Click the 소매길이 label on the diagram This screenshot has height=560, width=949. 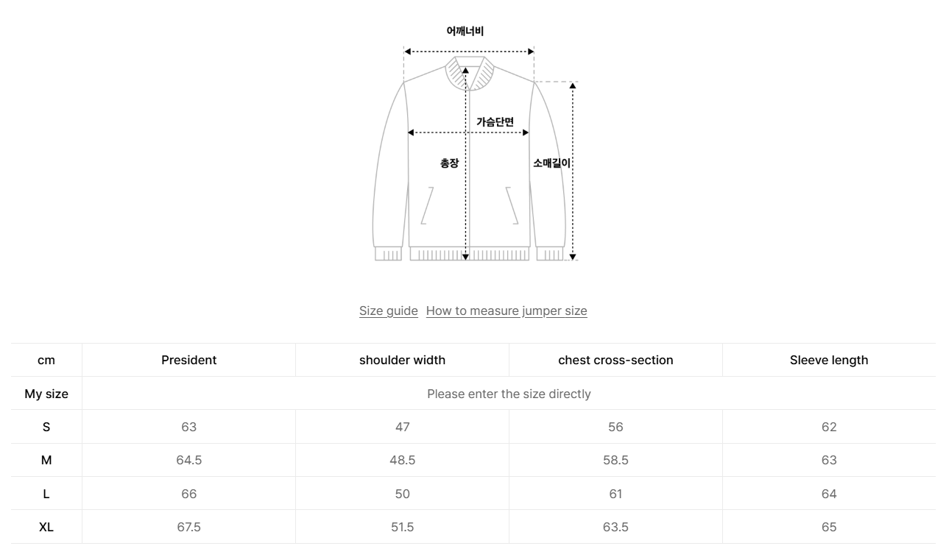tap(551, 163)
